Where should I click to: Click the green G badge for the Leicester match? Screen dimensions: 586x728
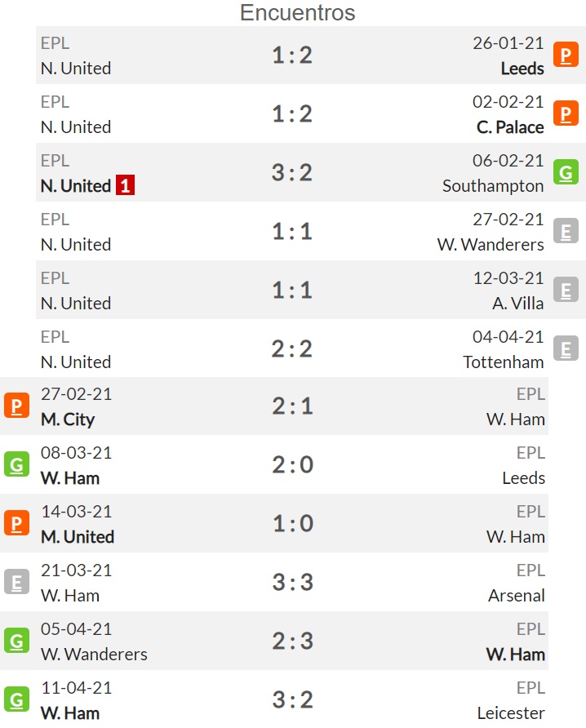[x=16, y=699]
